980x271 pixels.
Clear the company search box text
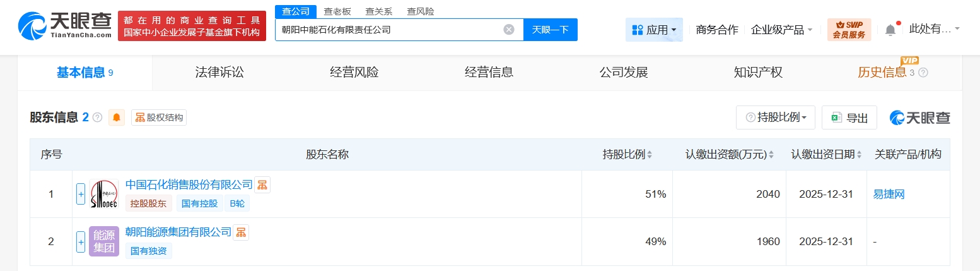509,30
